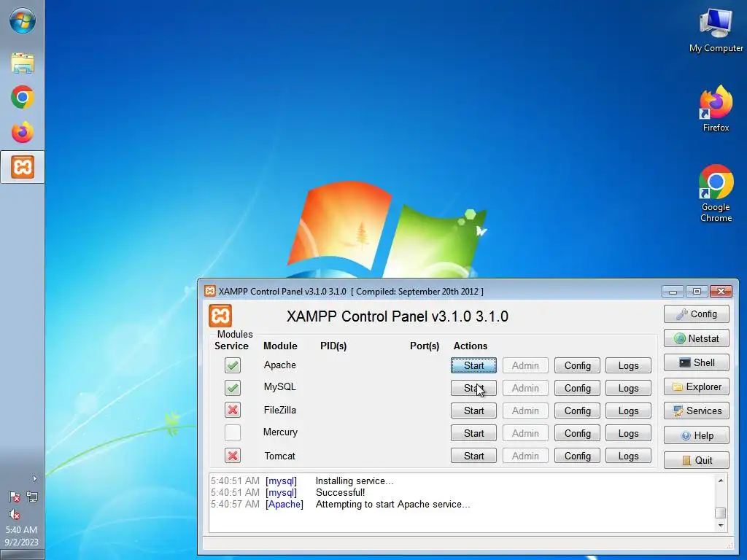747x560 pixels.
Task: Click the Mercury module name
Action: pyautogui.click(x=280, y=432)
